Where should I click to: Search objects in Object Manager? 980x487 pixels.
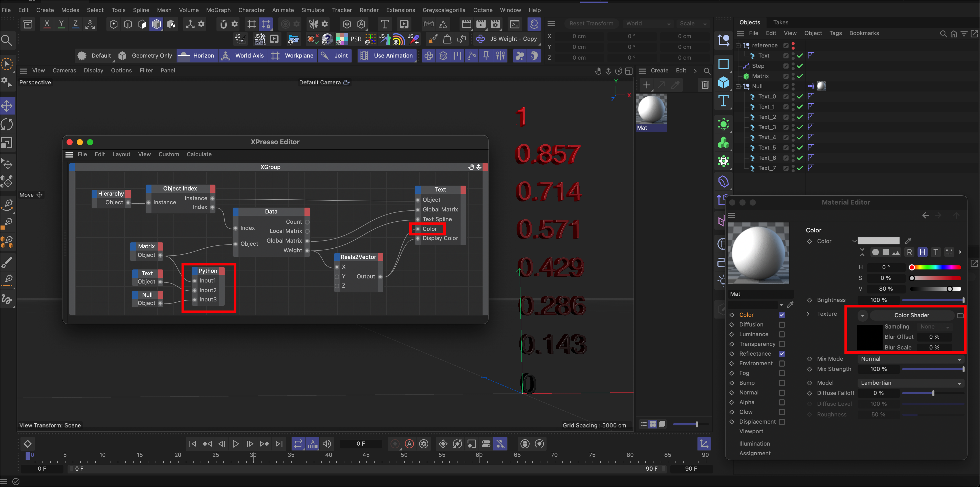(x=943, y=33)
